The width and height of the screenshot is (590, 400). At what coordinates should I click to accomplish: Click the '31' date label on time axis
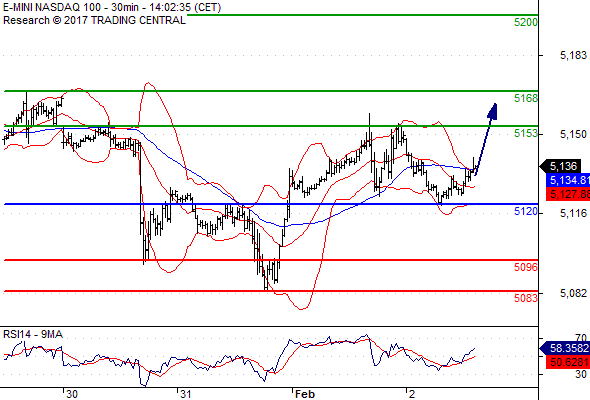[185, 394]
